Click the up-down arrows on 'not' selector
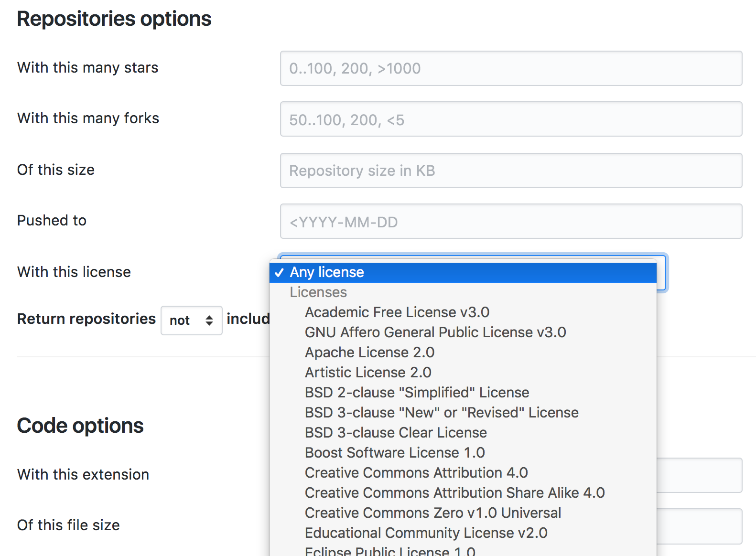This screenshot has width=756, height=556. pyautogui.click(x=209, y=321)
